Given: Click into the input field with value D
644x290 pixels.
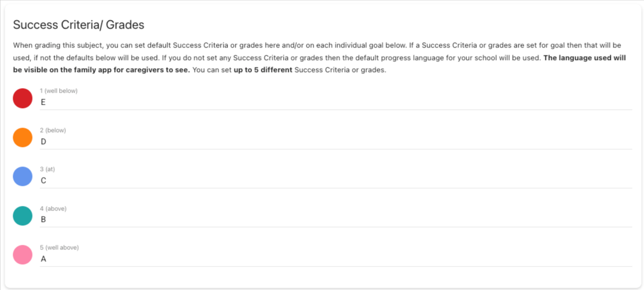Looking at the screenshot, I should click(x=335, y=141).
